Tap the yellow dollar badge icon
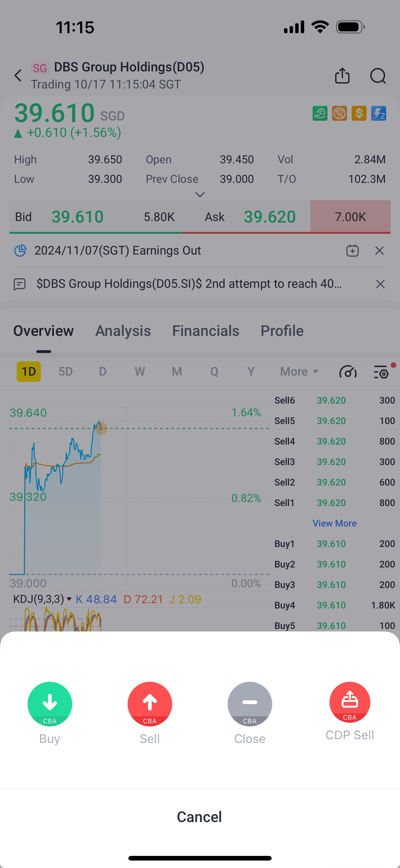 (359, 114)
